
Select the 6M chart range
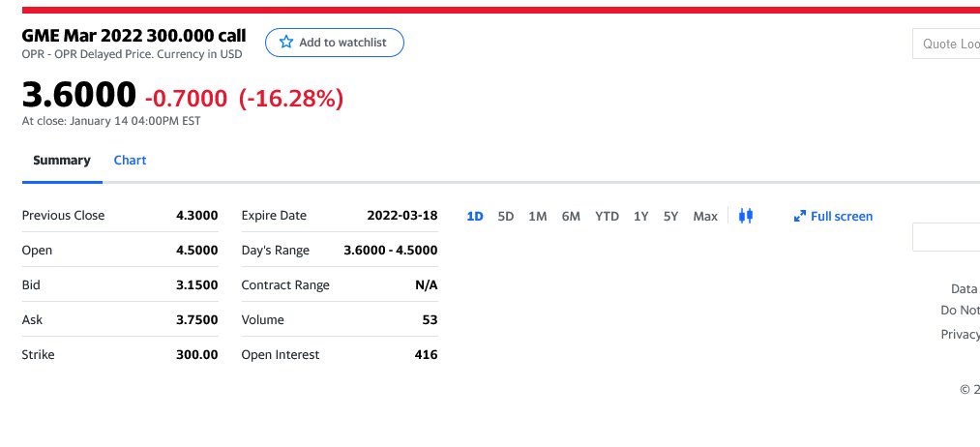point(571,217)
